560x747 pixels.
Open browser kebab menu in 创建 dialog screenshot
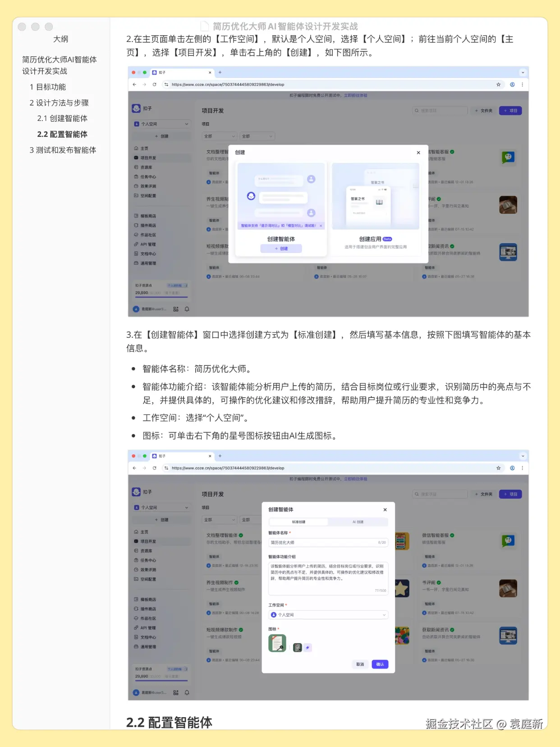coord(522,84)
